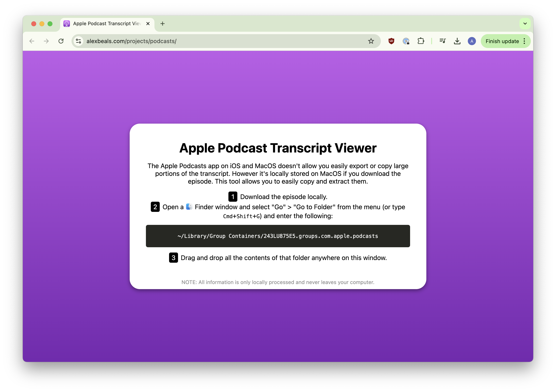Open the Chrome three-dot menu
The width and height of the screenshot is (556, 392).
[x=524, y=41]
